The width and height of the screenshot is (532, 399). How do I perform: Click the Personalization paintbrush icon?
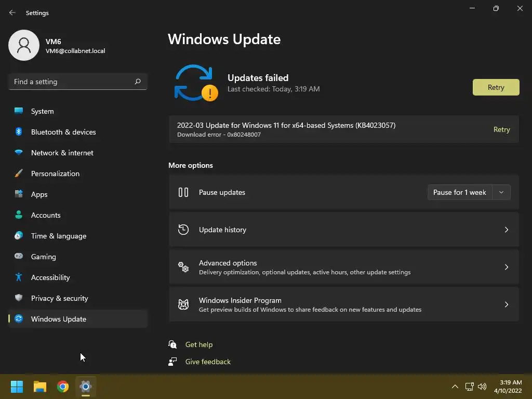[19, 174]
